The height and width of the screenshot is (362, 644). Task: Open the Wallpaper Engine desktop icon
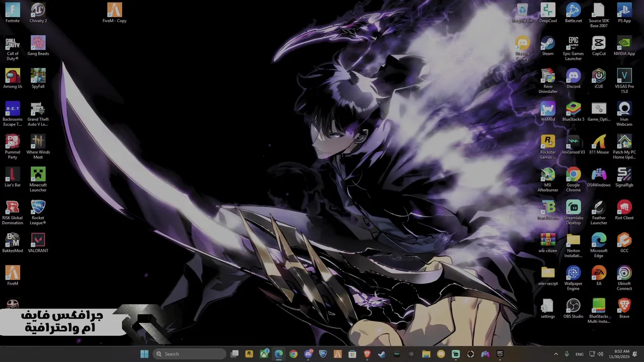coord(574,278)
